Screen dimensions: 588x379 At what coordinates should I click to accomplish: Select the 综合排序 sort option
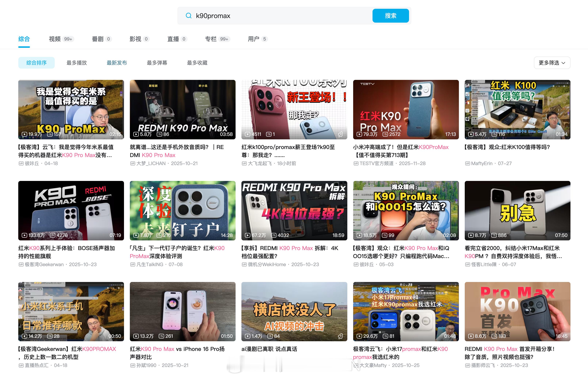point(37,63)
